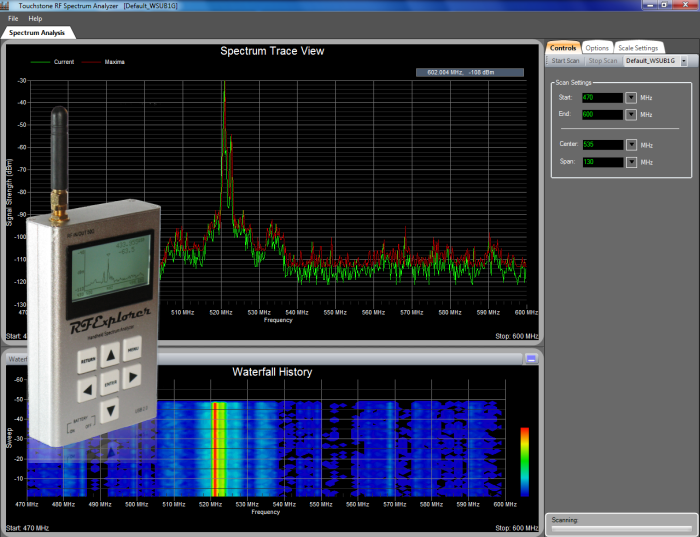Expand the Span dropdown arrow

631,162
